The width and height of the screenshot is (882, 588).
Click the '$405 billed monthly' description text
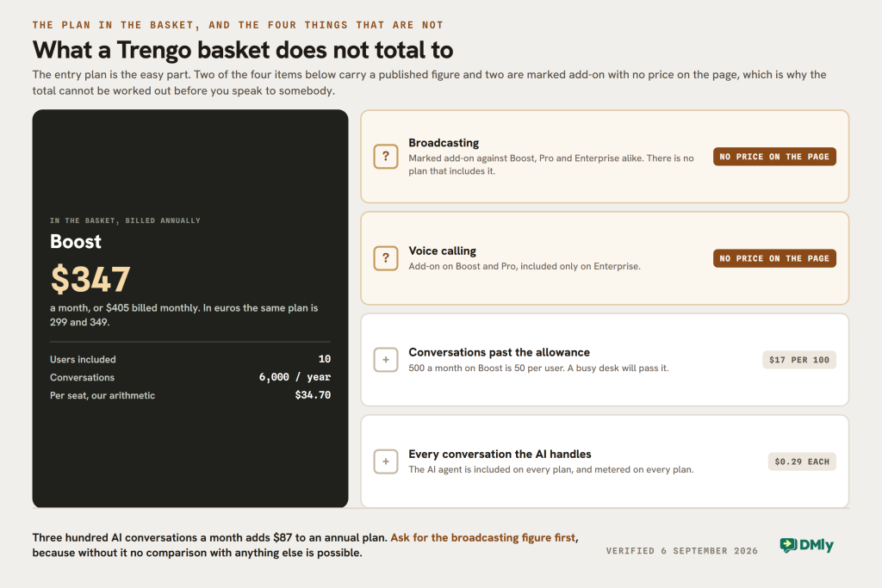(184, 315)
